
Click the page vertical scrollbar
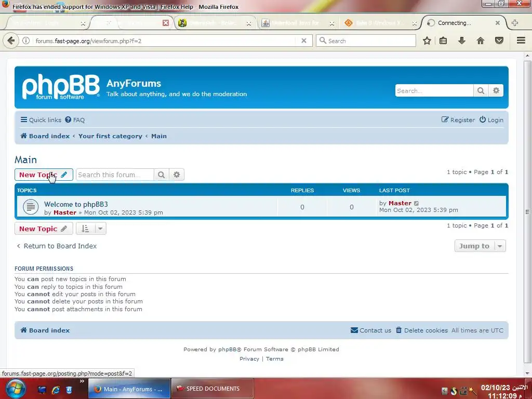click(527, 212)
